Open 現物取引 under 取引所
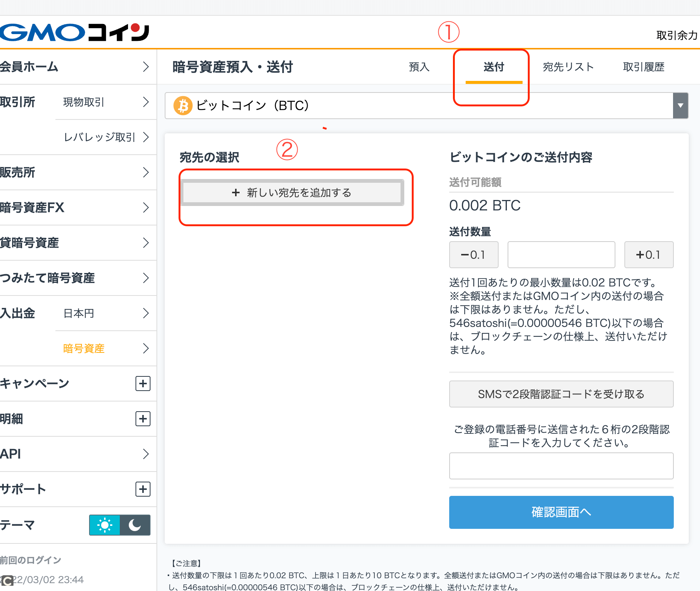700x591 pixels. (x=106, y=102)
